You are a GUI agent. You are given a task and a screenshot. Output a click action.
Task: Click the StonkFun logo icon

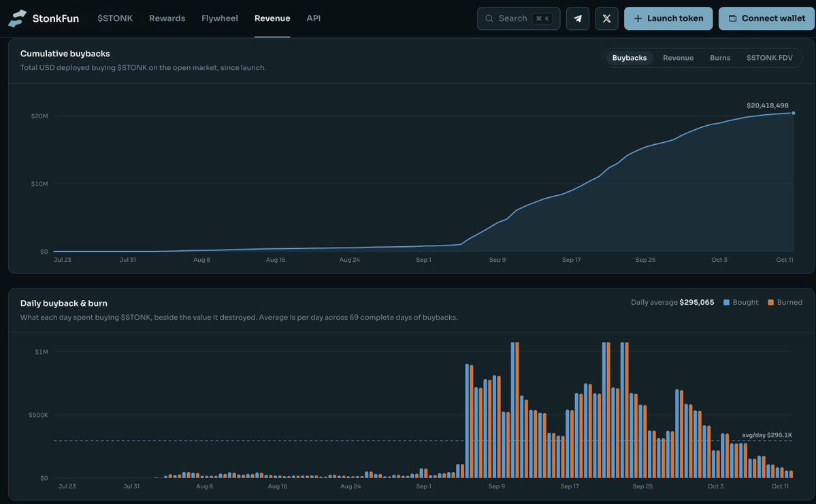[17, 18]
